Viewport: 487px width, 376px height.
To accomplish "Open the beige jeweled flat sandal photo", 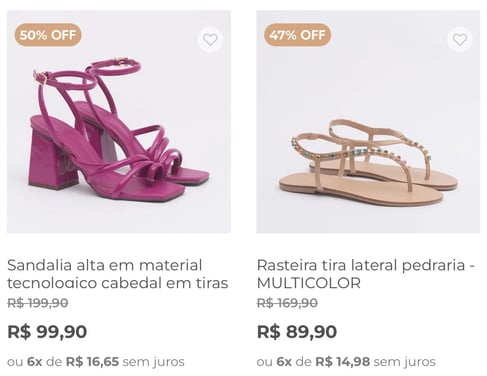I will (x=368, y=122).
